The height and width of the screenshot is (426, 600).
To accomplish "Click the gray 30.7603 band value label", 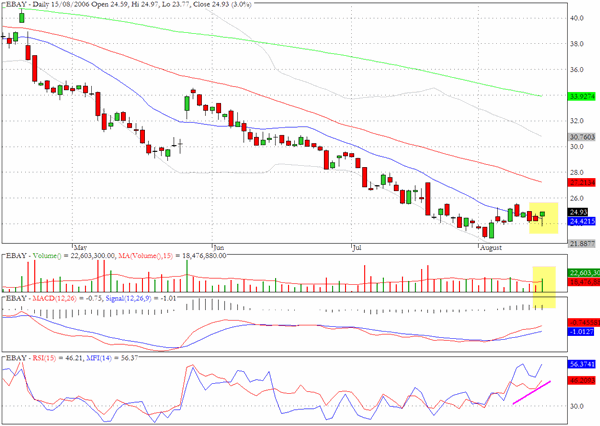I will (582, 137).
